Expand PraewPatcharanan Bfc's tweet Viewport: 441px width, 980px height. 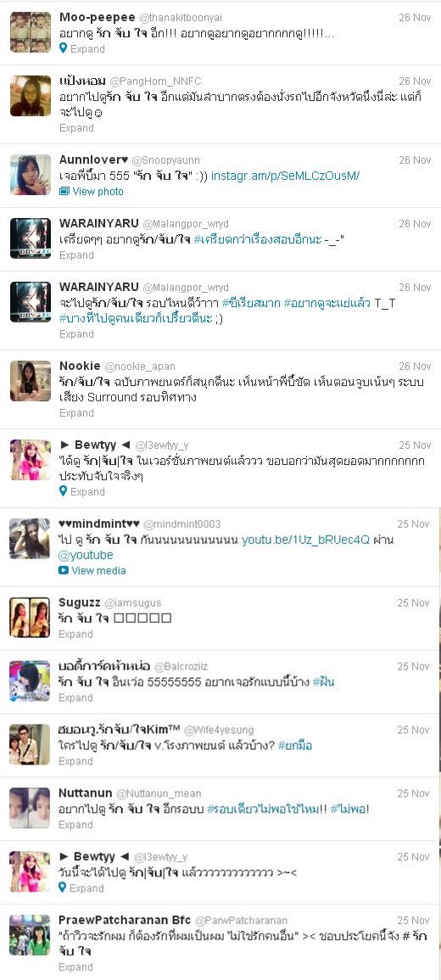[x=75, y=967]
